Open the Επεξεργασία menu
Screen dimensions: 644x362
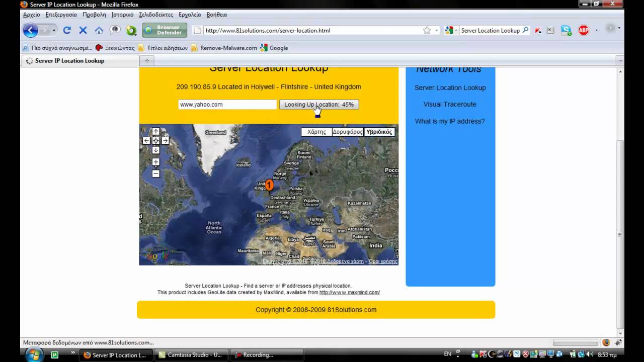tap(61, 15)
